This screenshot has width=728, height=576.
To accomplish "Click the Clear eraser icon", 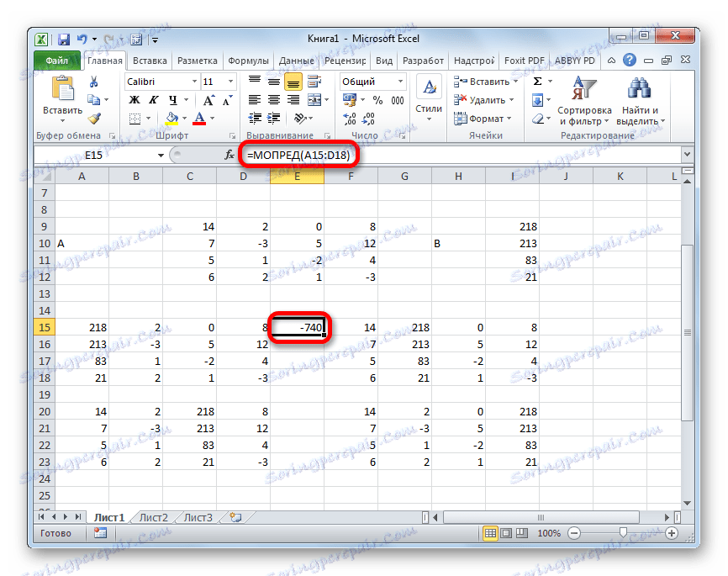I will [538, 119].
